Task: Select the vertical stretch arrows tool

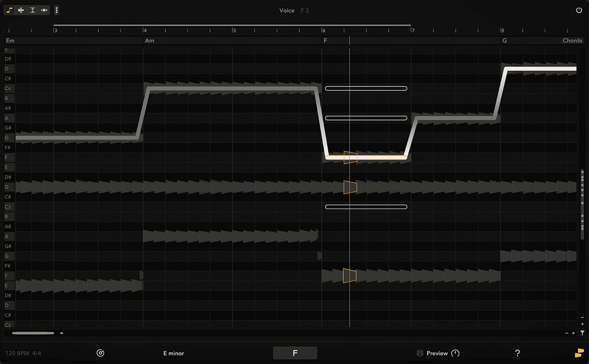Action: (x=32, y=10)
